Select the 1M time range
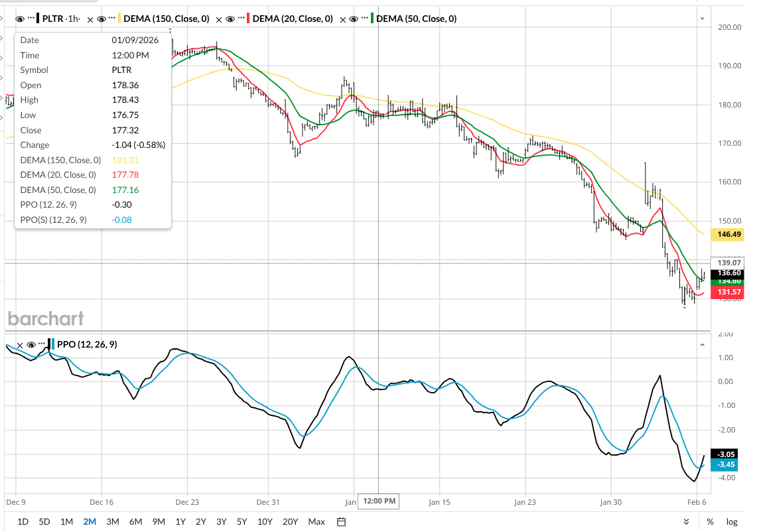 pos(67,521)
